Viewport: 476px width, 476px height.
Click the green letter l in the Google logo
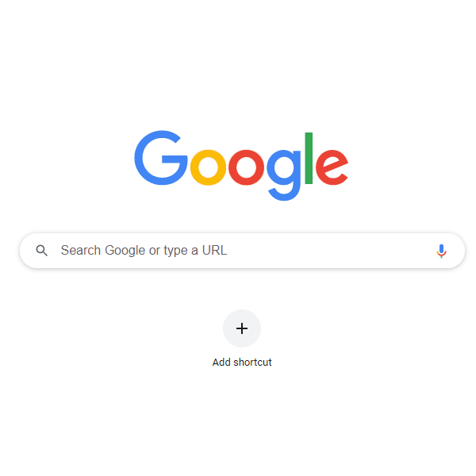click(309, 158)
